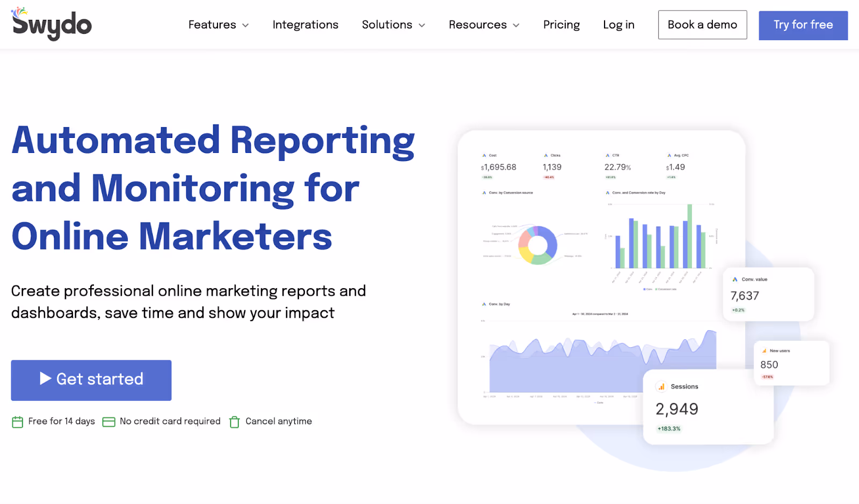Open the Pricing page

pyautogui.click(x=562, y=25)
